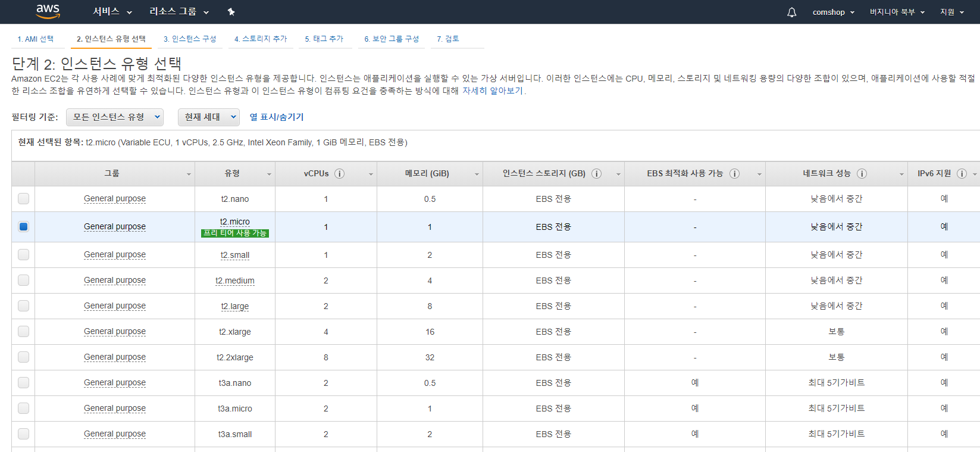Image resolution: width=980 pixels, height=452 pixels.
Task: Select the t2.medium row checkbox
Action: 23,280
